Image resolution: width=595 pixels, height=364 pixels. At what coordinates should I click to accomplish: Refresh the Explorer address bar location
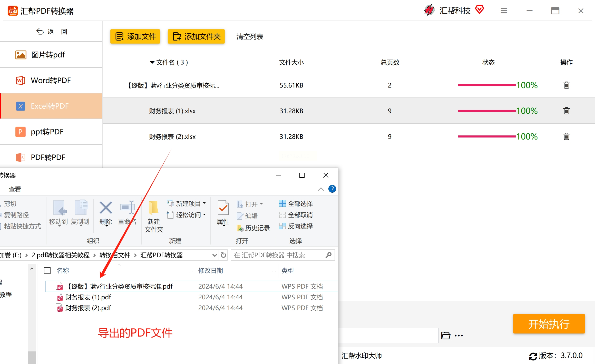click(x=223, y=255)
